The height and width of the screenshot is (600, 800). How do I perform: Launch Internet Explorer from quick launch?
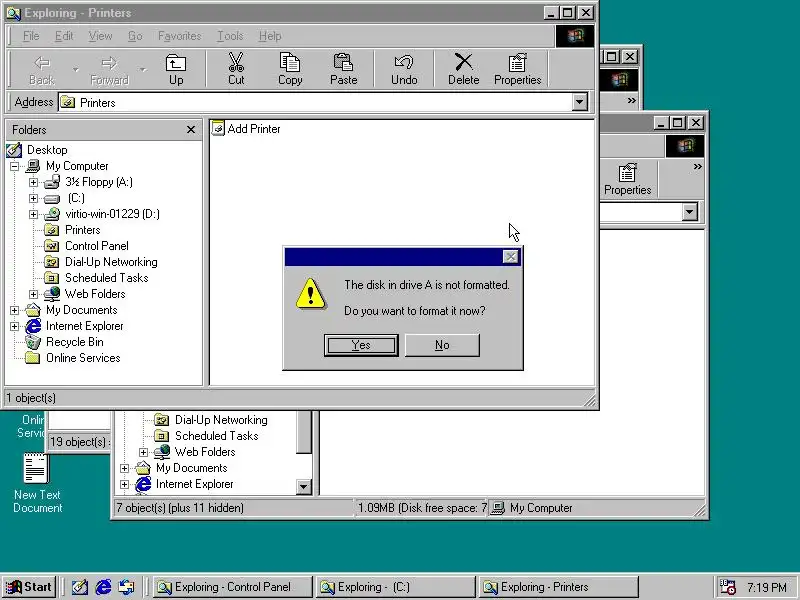click(103, 587)
